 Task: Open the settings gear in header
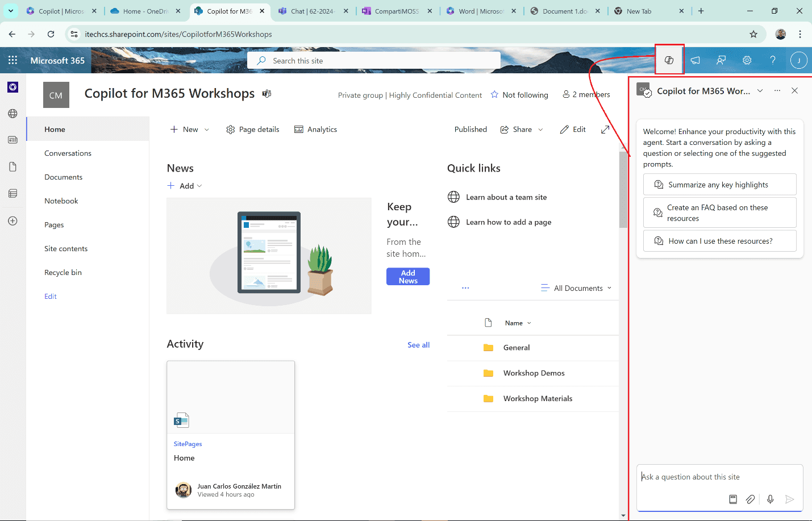click(747, 60)
